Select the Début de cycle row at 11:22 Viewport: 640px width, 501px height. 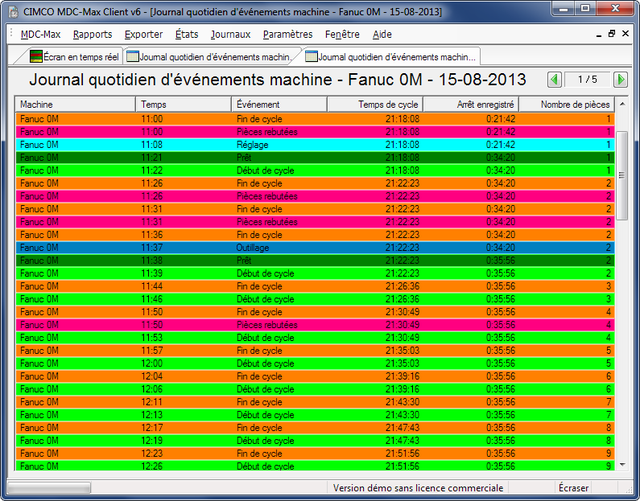point(315,170)
